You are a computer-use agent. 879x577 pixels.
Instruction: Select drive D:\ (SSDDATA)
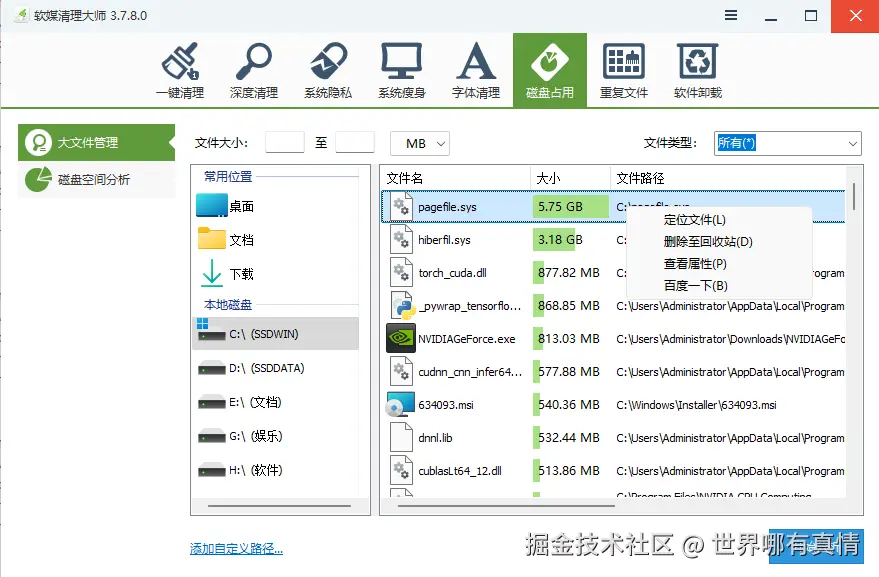[275, 368]
